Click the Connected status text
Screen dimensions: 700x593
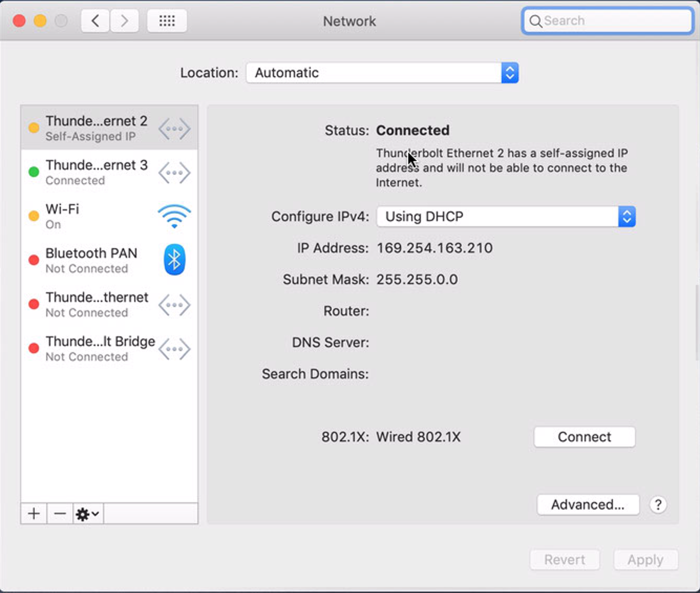click(x=413, y=130)
